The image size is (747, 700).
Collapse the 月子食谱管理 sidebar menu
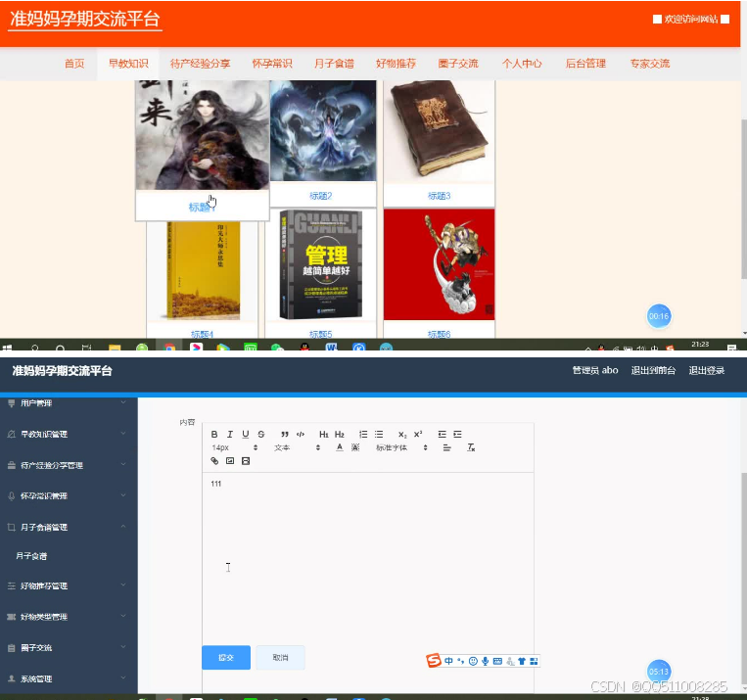69,527
